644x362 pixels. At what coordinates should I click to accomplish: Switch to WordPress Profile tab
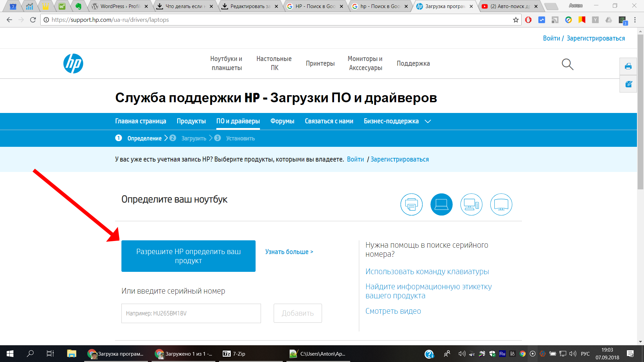click(120, 6)
